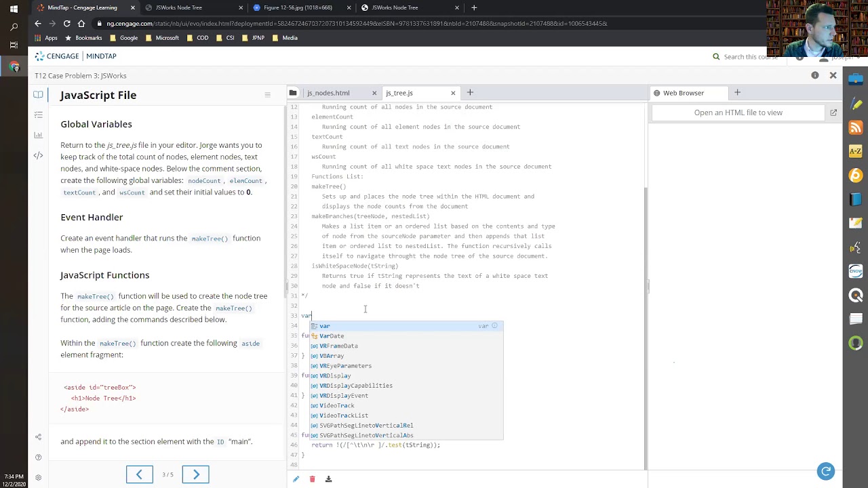Click the Chrome home button
The width and height of the screenshot is (868, 488).
point(81,24)
